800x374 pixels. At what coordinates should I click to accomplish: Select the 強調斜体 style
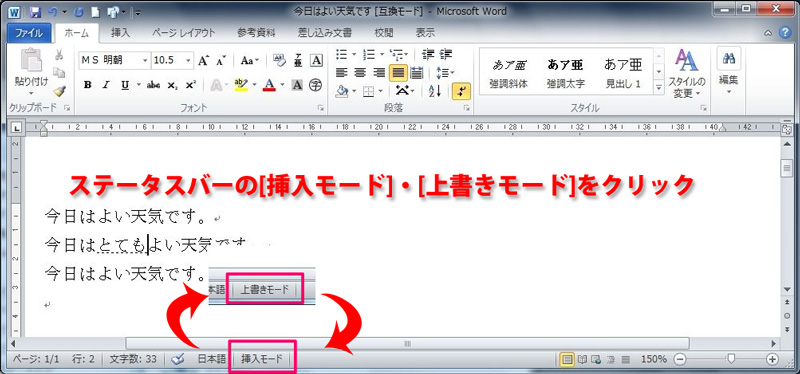click(x=508, y=72)
